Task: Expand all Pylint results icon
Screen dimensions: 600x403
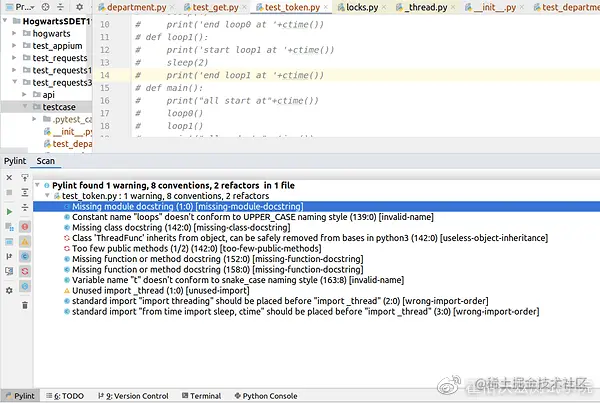Action: tap(25, 193)
